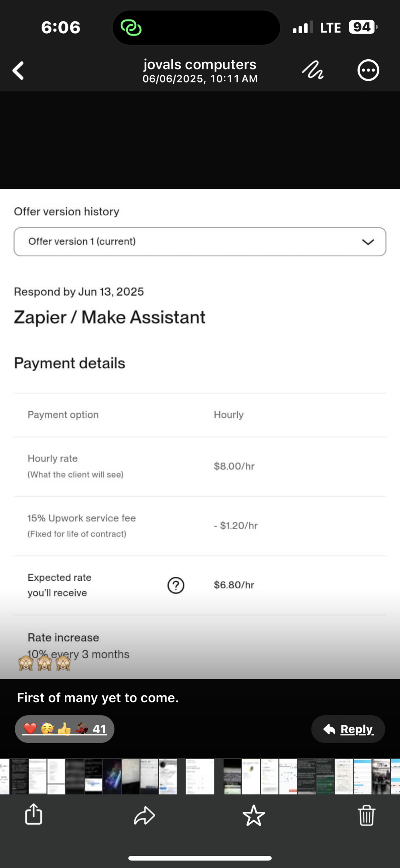Open the three-dots more options menu

[368, 70]
